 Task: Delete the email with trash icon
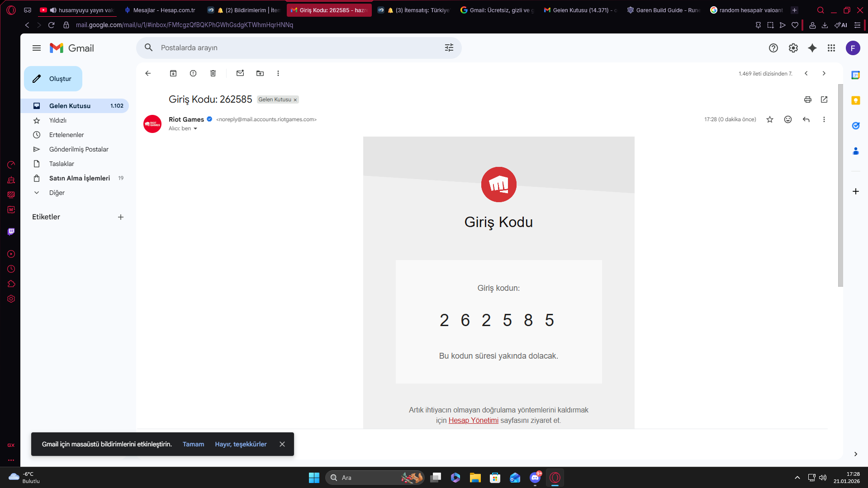[213, 73]
